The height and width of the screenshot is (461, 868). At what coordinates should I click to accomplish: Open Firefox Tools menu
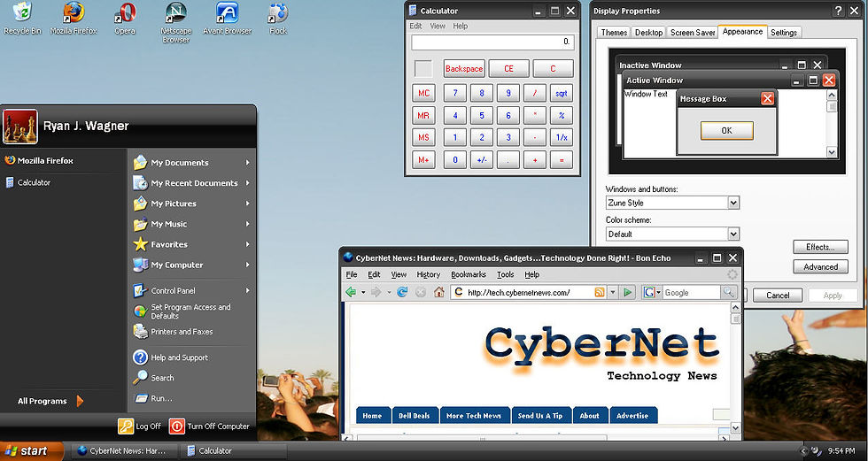(506, 274)
